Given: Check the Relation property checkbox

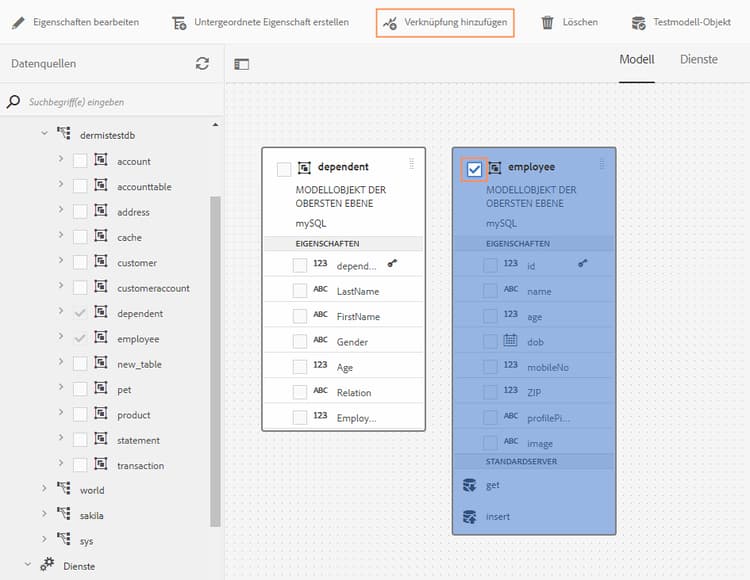Looking at the screenshot, I should (300, 392).
